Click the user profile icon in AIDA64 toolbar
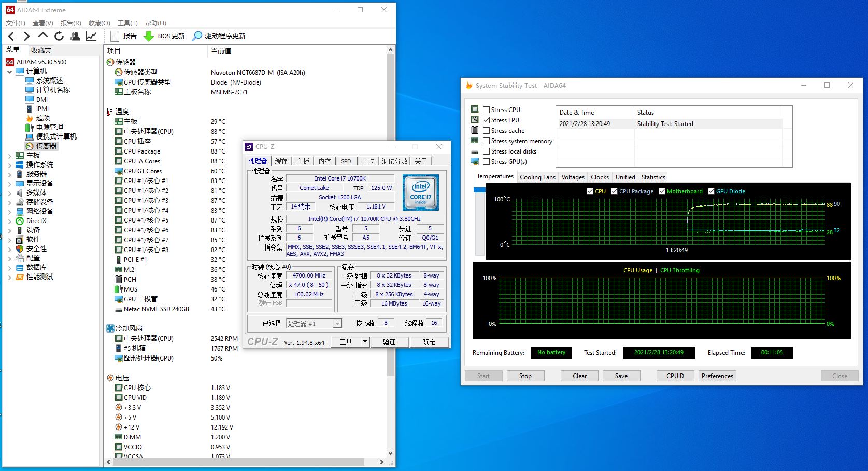Image resolution: width=868 pixels, height=471 pixels. pyautogui.click(x=75, y=36)
